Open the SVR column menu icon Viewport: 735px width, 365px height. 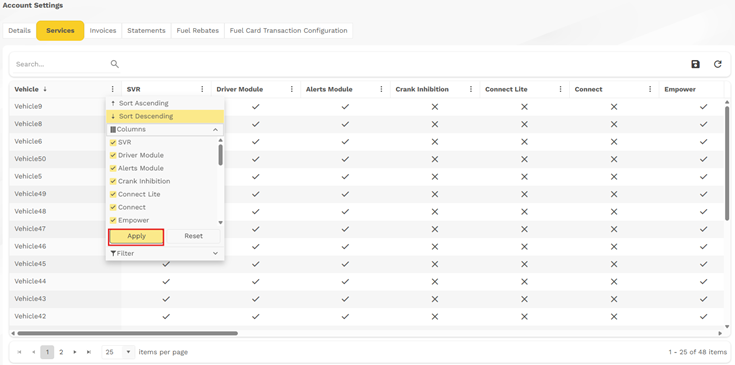202,89
